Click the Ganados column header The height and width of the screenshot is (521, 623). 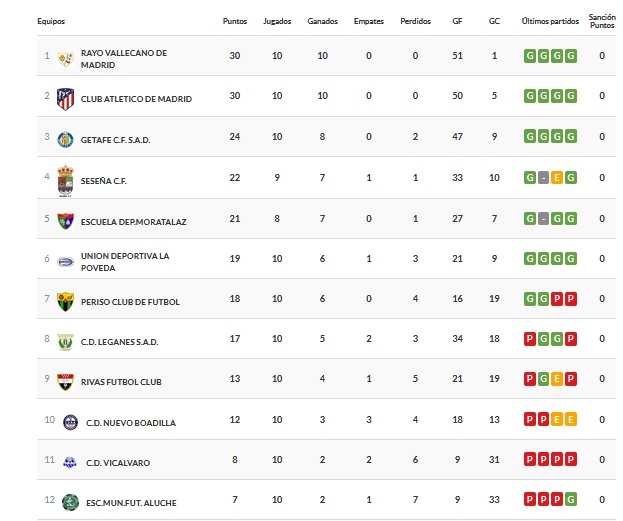pos(322,21)
